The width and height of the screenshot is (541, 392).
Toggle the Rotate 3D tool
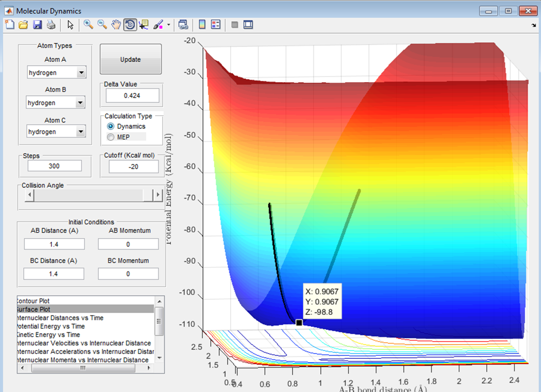[x=130, y=25]
